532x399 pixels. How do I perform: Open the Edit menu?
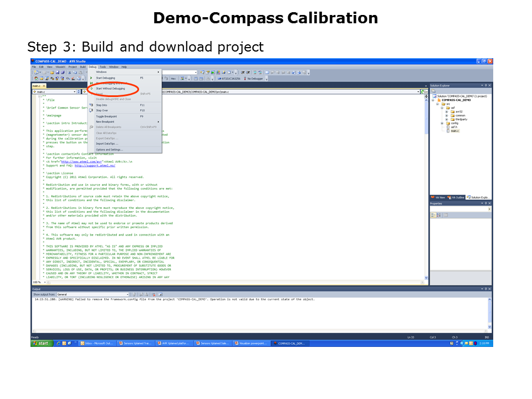click(x=41, y=67)
